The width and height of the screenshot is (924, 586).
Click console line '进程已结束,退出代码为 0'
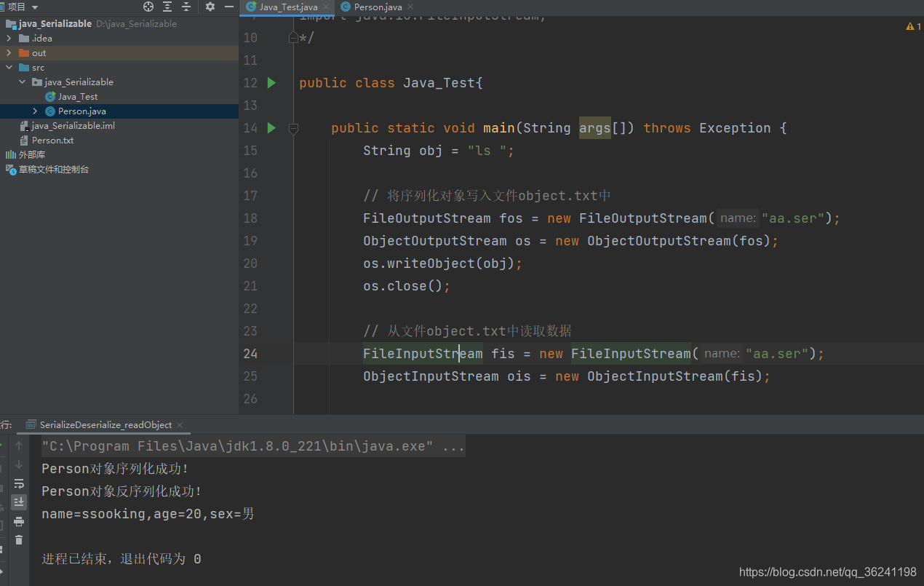122,559
